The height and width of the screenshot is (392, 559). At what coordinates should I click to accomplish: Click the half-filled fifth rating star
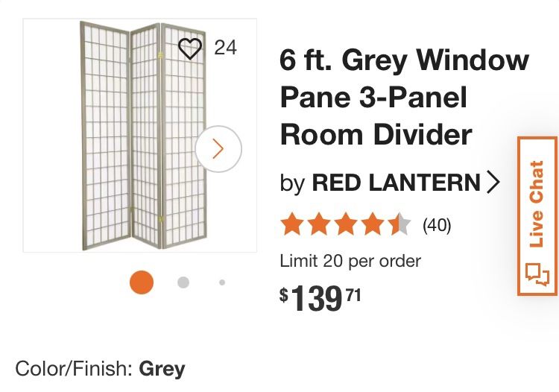(400, 224)
